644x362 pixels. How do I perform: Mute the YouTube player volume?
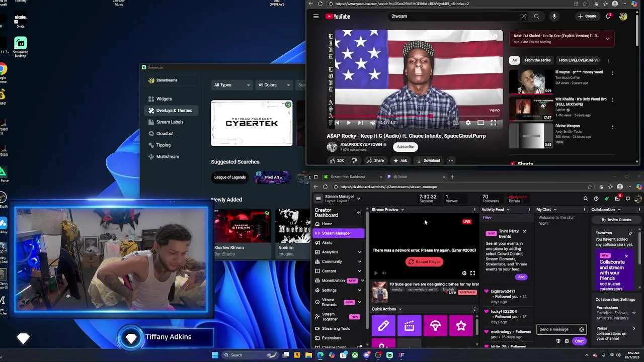[x=372, y=123]
